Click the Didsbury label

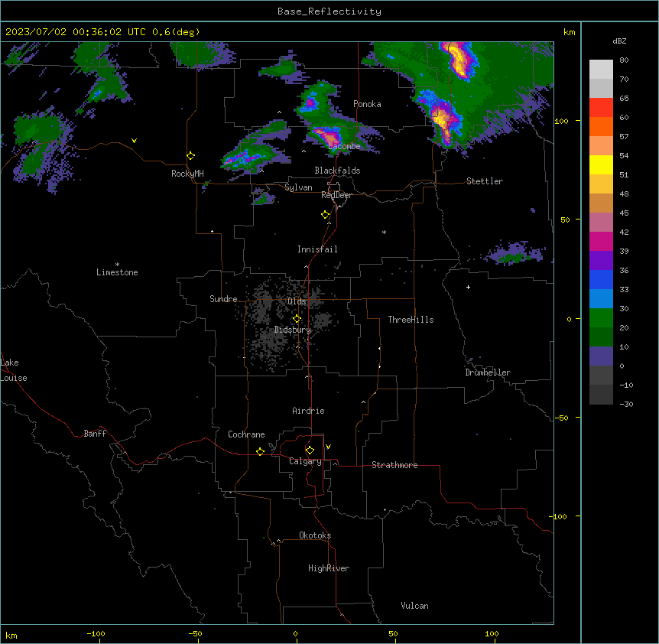click(292, 330)
